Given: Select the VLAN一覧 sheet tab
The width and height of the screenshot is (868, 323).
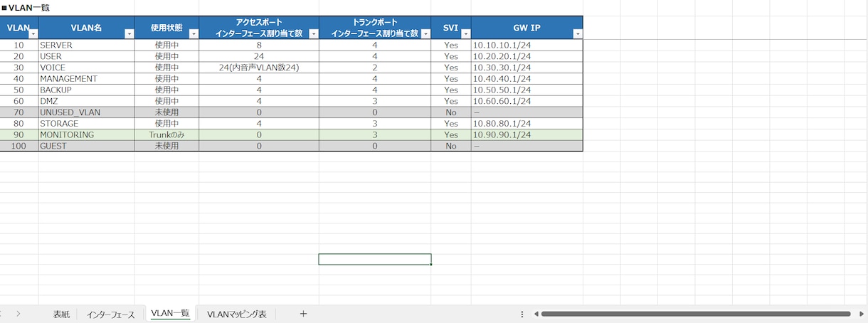Looking at the screenshot, I should pyautogui.click(x=171, y=314).
